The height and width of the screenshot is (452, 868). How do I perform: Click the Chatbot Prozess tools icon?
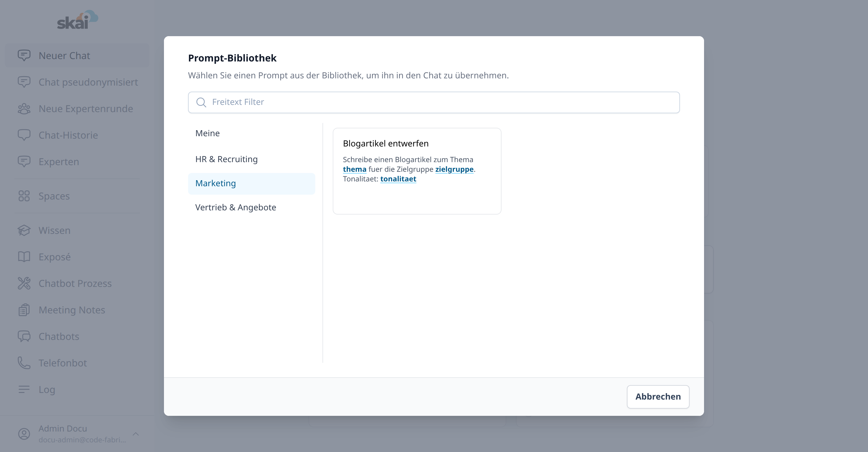24,283
